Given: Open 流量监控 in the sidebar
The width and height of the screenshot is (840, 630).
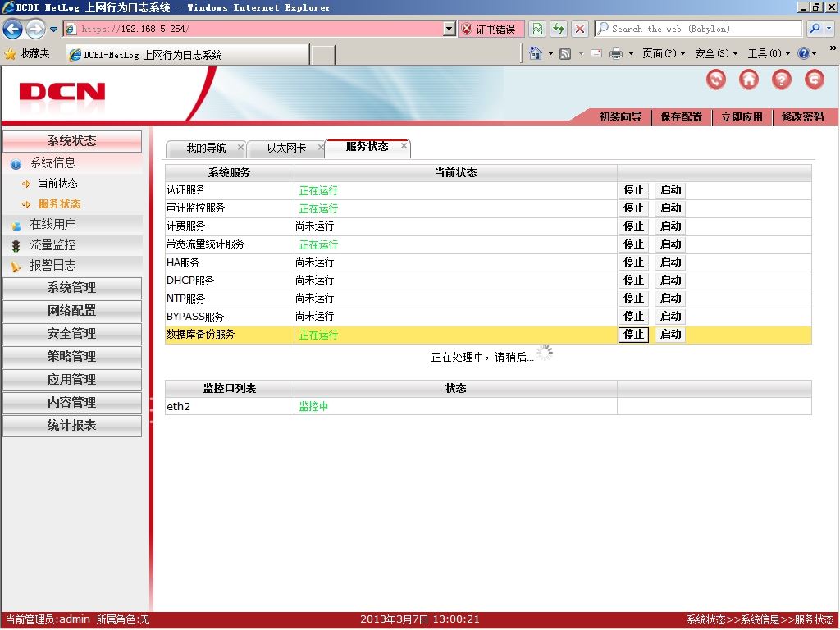Looking at the screenshot, I should pyautogui.click(x=52, y=245).
